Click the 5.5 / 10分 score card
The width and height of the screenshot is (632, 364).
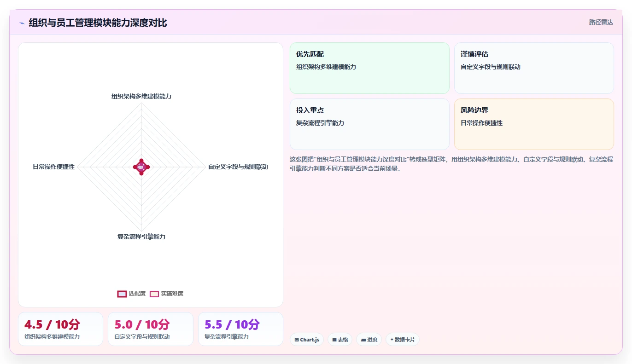(x=240, y=329)
